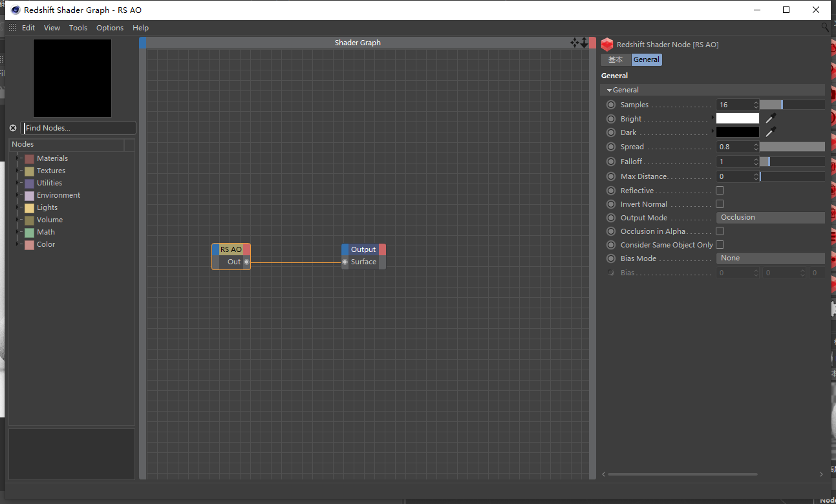Click the Dark black color swatch

738,132
